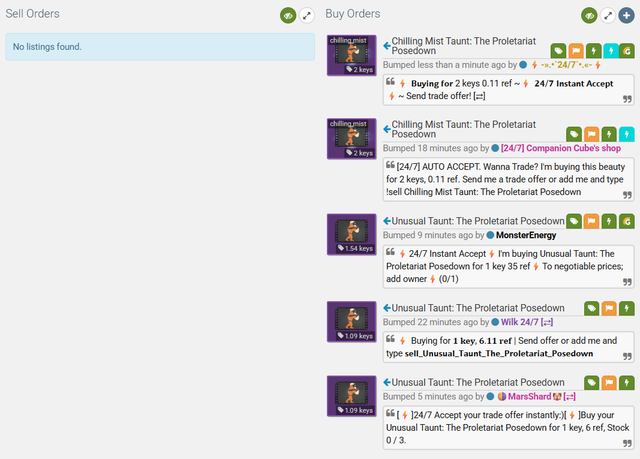This screenshot has width=640, height=459.
Task: Click comment "Buying for 1 key, 6.11 ref"
Action: [509, 347]
